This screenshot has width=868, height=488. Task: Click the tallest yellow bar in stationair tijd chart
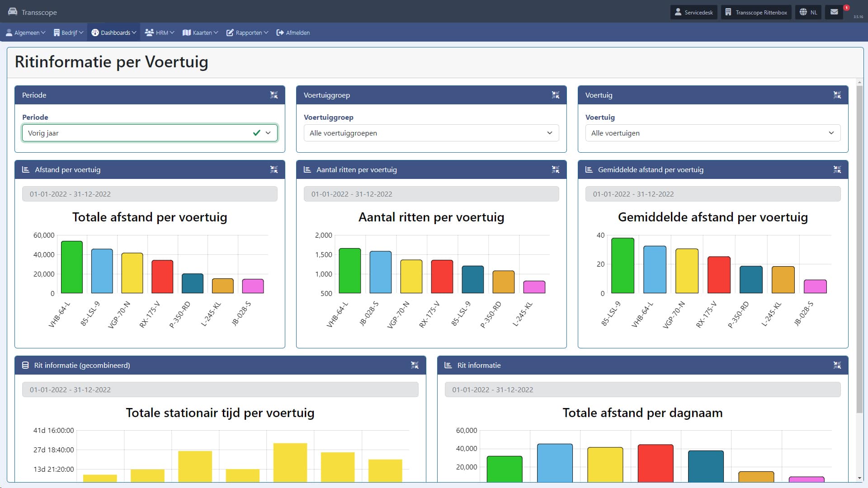pos(290,462)
